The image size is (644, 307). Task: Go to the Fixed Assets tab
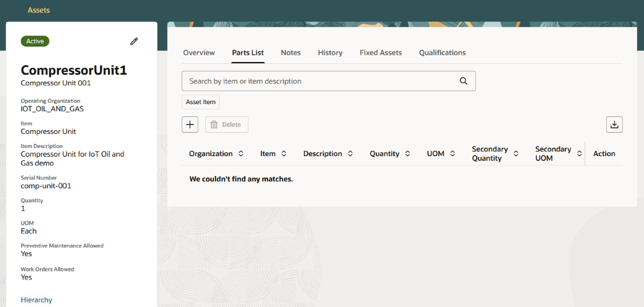(x=381, y=53)
